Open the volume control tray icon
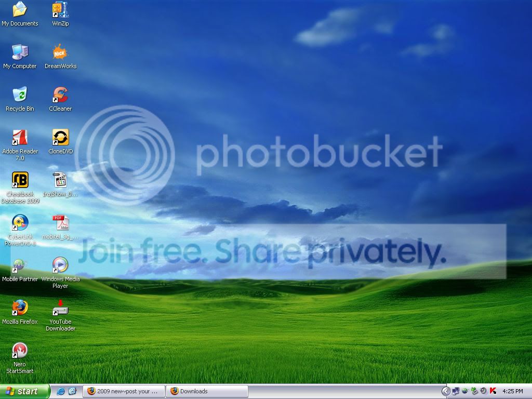 [484, 391]
